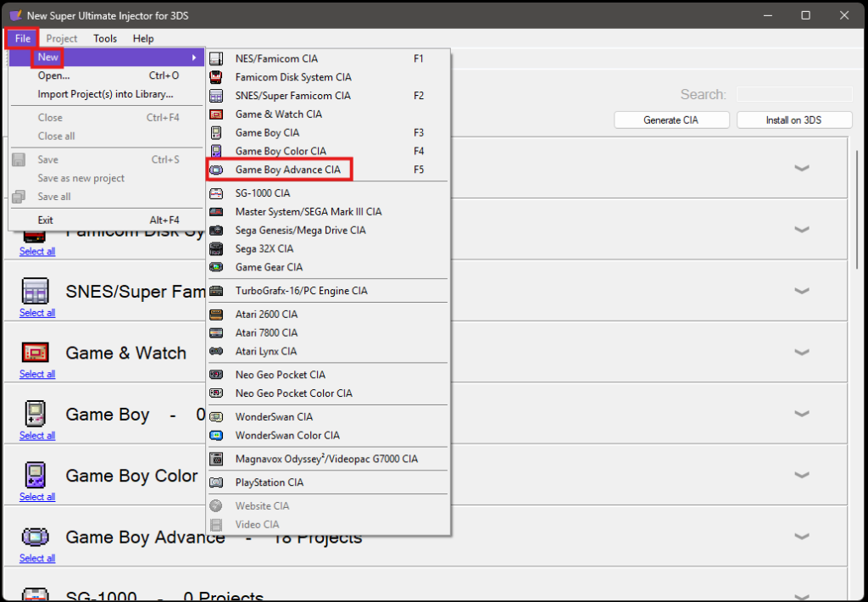
Task: Click the Atari Lynx CIA icon
Action: (216, 351)
